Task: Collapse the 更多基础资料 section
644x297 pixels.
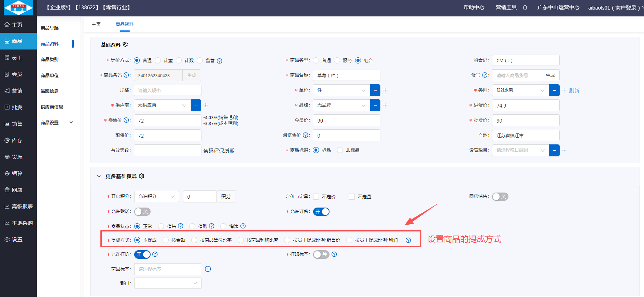Action: pyautogui.click(x=99, y=176)
